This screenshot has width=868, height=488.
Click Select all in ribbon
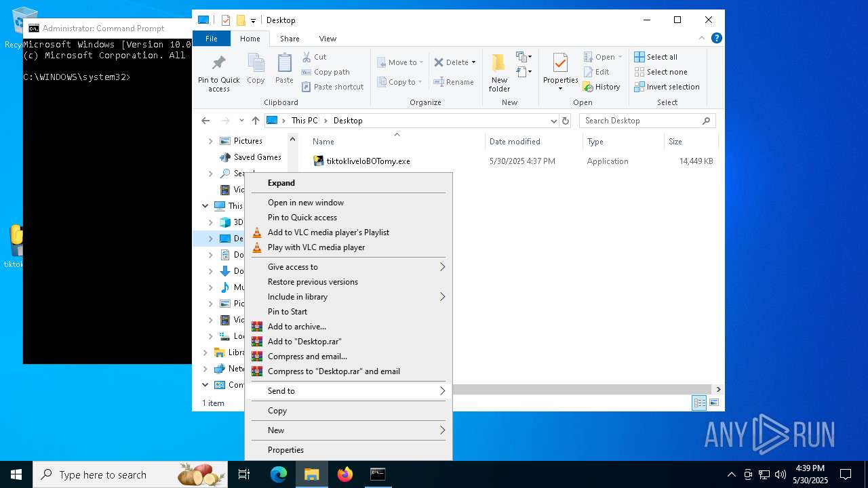pos(656,57)
